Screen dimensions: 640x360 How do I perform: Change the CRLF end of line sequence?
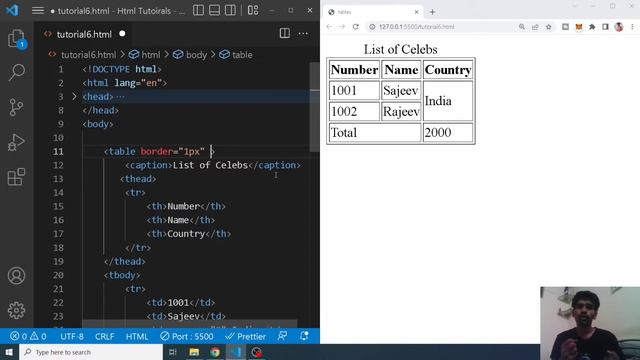click(104, 336)
